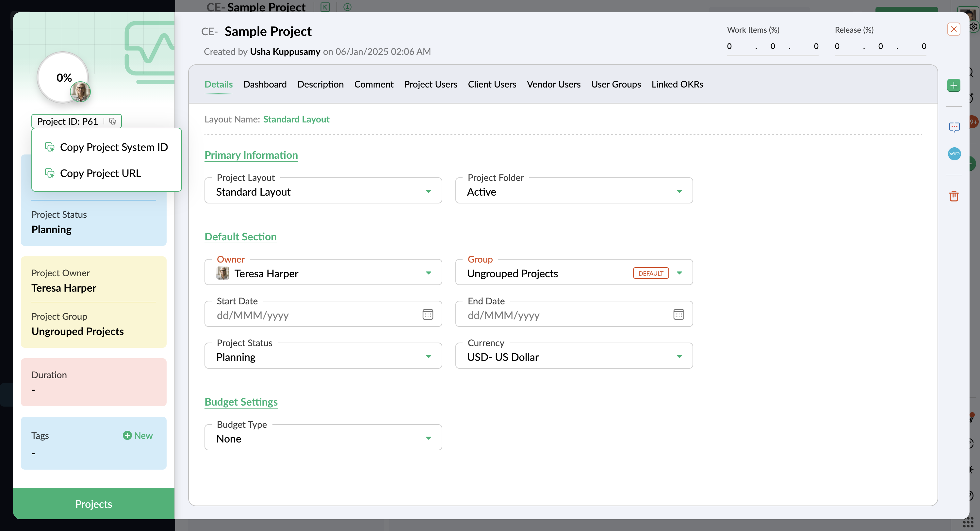The image size is (980, 531).
Task: Switch to the Dashboard tab
Action: point(265,85)
